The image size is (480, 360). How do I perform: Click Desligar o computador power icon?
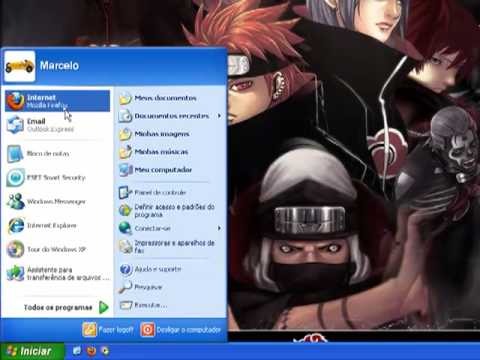pyautogui.click(x=147, y=330)
